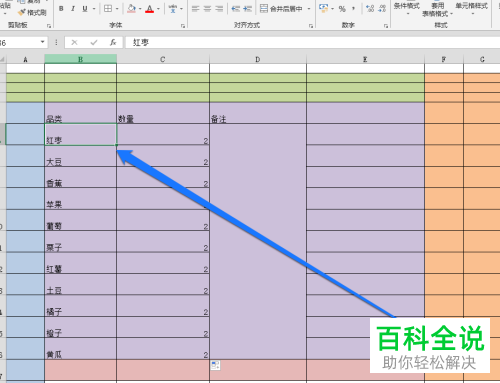Open font (字体) dialog launcher

tap(183, 26)
